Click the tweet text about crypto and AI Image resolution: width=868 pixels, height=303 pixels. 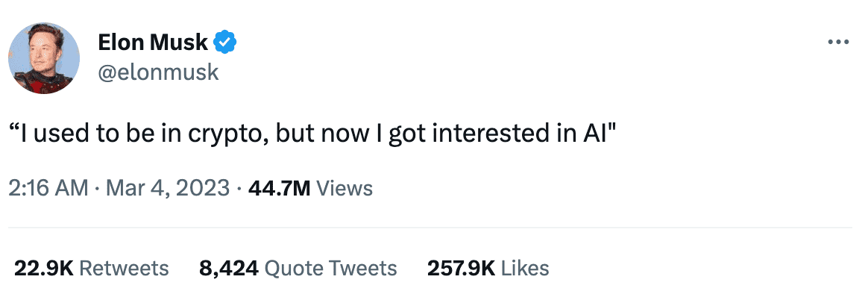coord(312,134)
